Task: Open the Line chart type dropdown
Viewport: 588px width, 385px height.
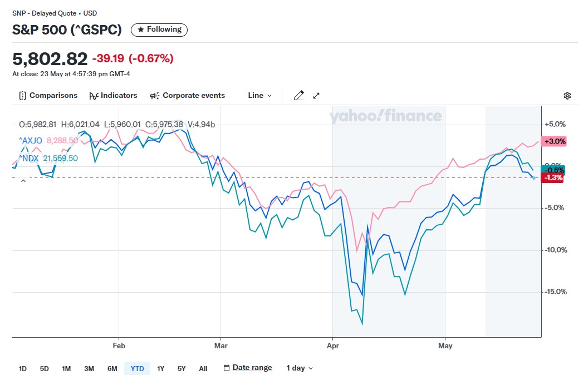Action: pos(260,96)
